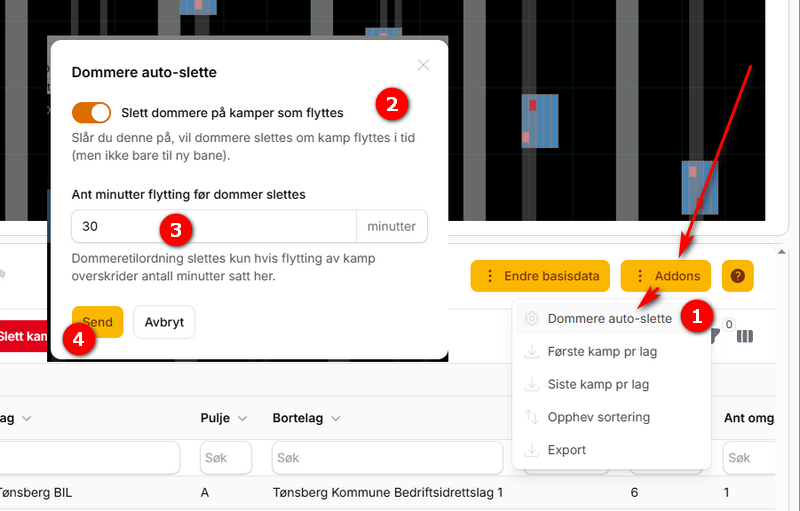This screenshot has height=511, width=800.
Task: Click sort arrows icon beside Opphev sortering
Action: [532, 417]
